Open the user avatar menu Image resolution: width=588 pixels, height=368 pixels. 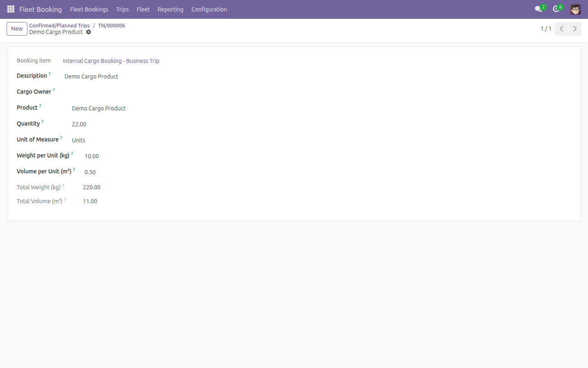575,9
